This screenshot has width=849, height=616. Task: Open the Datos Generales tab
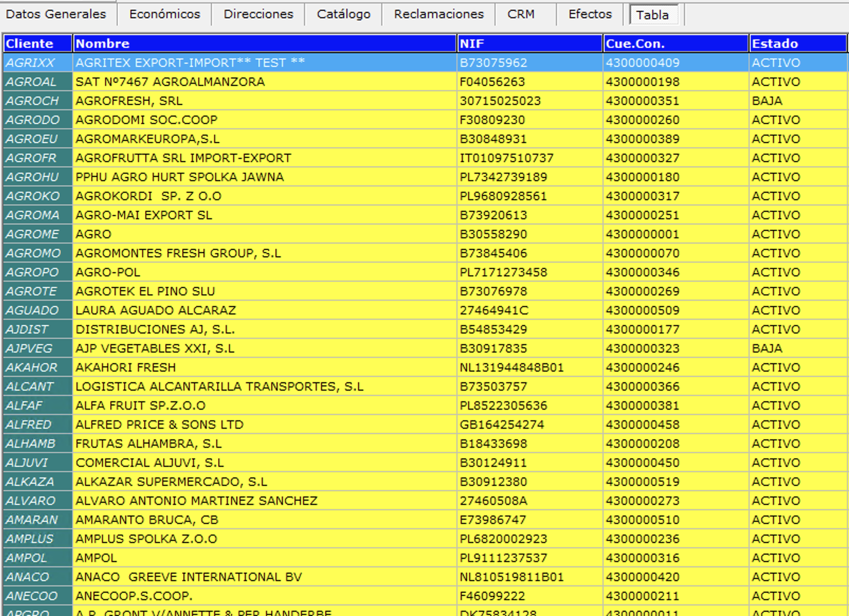point(56,14)
